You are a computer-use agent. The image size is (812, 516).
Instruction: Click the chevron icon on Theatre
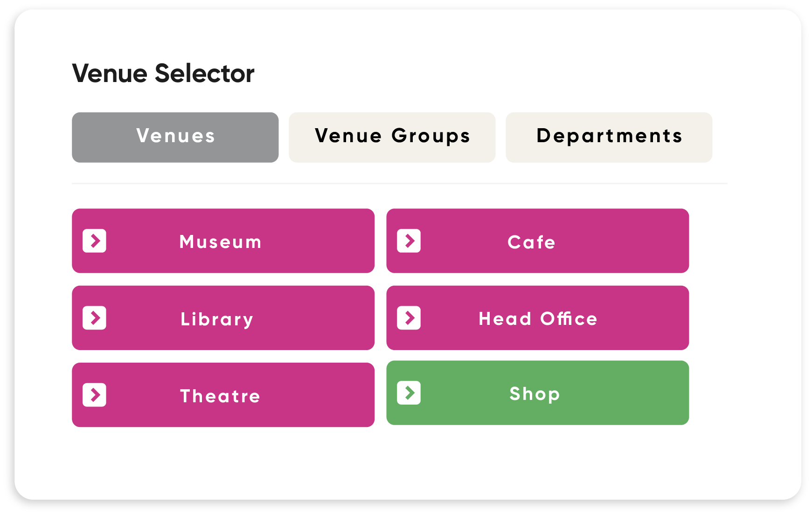pyautogui.click(x=94, y=395)
